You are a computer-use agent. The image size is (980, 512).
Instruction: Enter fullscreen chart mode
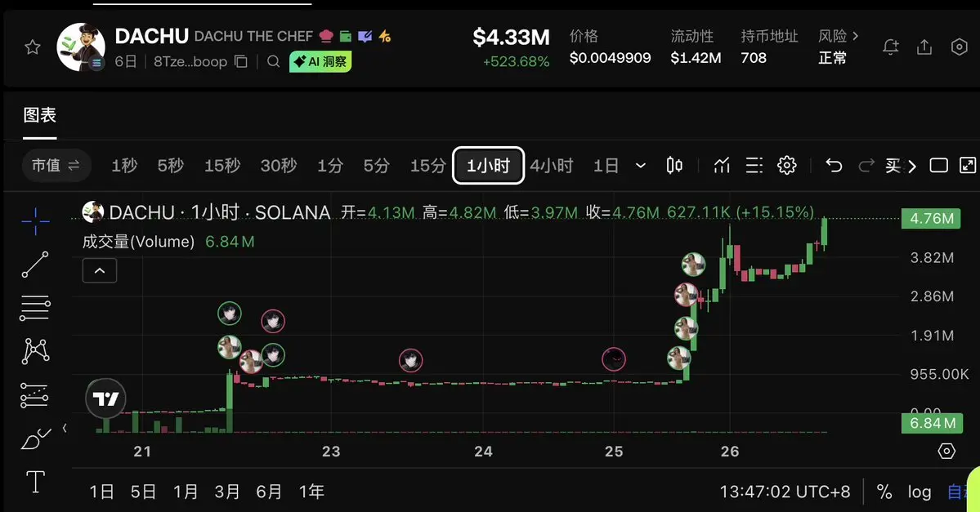pyautogui.click(x=968, y=166)
